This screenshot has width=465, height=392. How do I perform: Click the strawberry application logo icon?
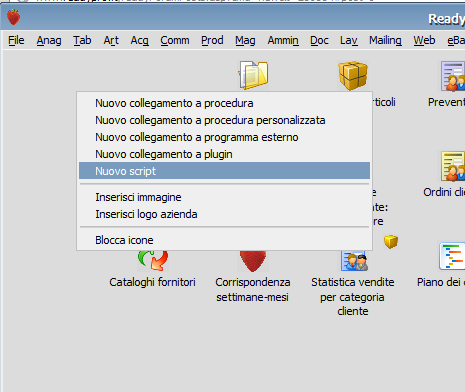pos(14,17)
